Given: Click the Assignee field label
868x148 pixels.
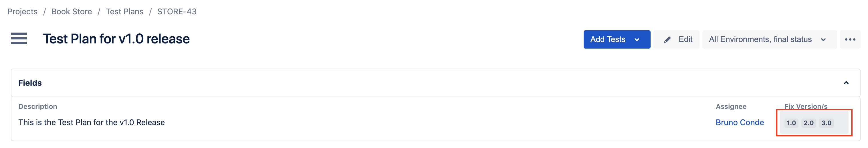Looking at the screenshot, I should pyautogui.click(x=731, y=107).
